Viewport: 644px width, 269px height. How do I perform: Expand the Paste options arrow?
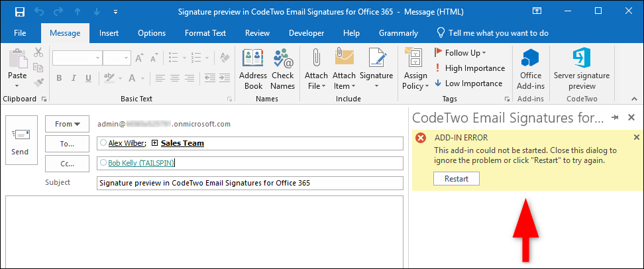click(17, 86)
